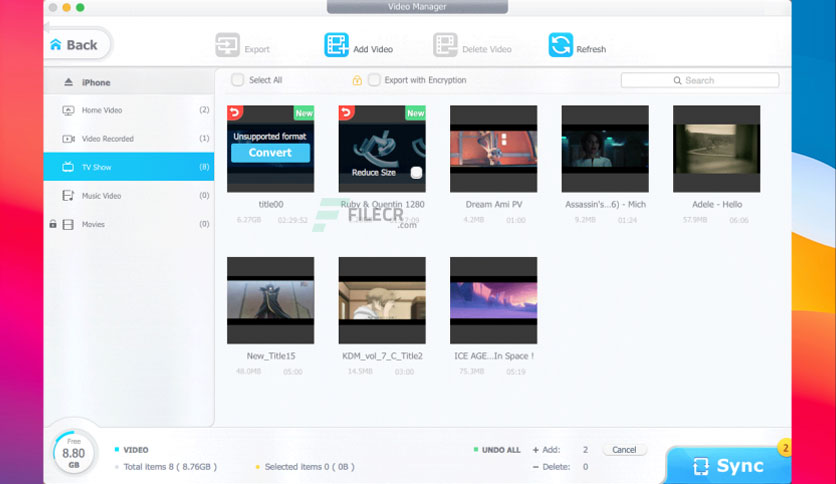Click the Home Video count (2)
Screen dimensions: 836x484
click(204, 110)
